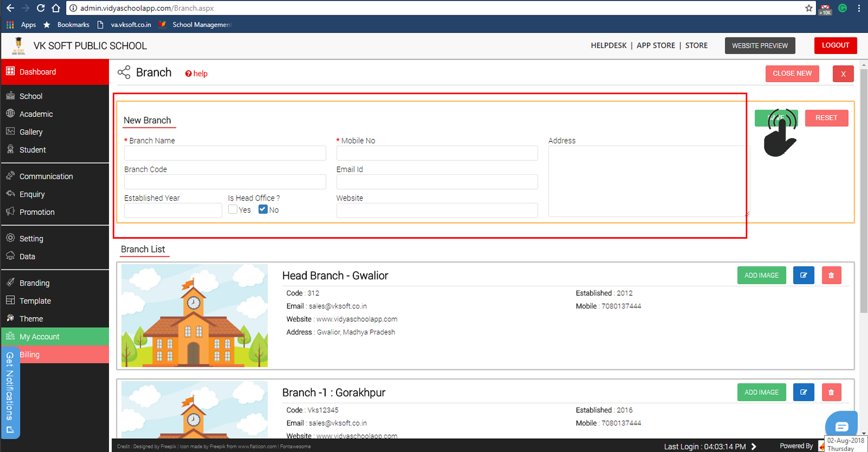
Task: Open Apps grid in bookmarks bar
Action: 21,25
